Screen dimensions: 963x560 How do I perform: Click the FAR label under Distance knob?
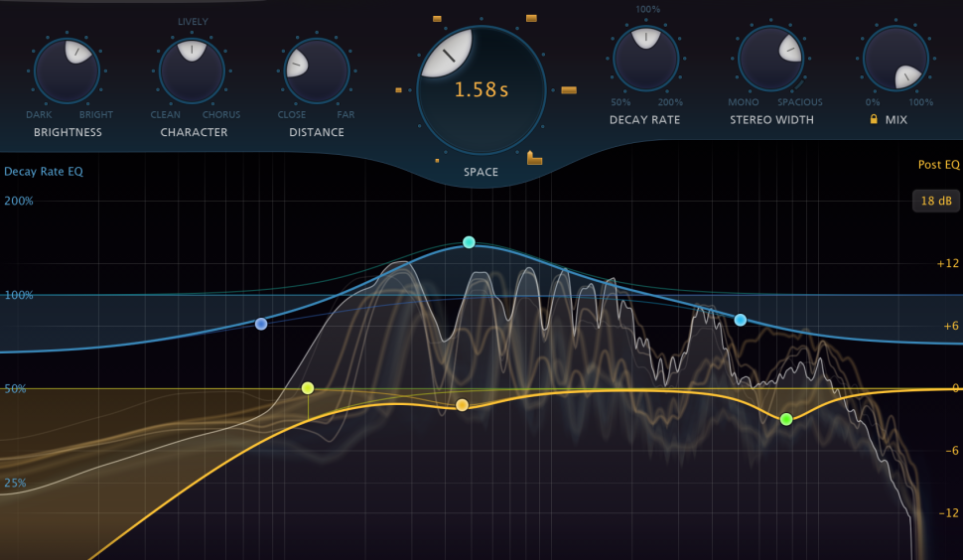coord(345,115)
